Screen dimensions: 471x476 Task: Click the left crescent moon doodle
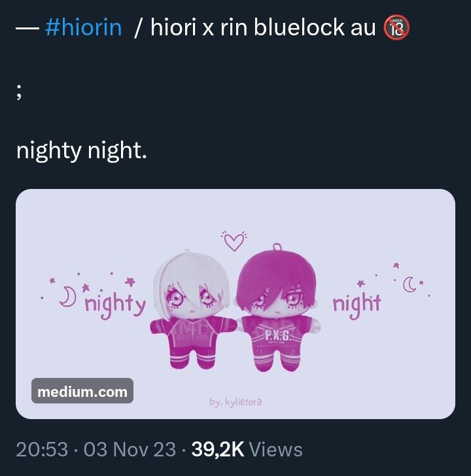tap(67, 296)
